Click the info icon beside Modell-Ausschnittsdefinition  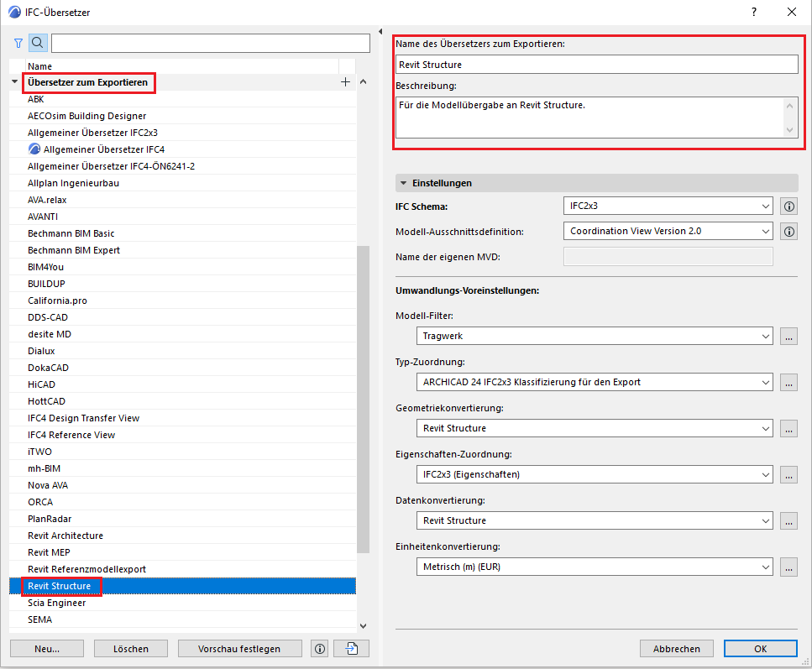(x=788, y=231)
